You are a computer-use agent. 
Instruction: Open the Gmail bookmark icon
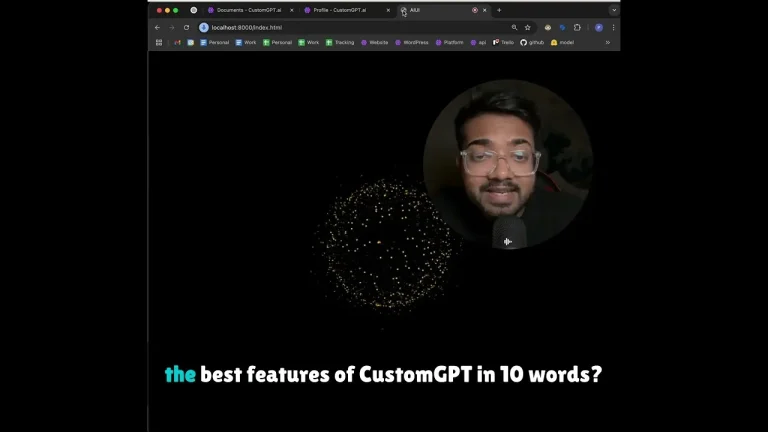click(x=177, y=43)
